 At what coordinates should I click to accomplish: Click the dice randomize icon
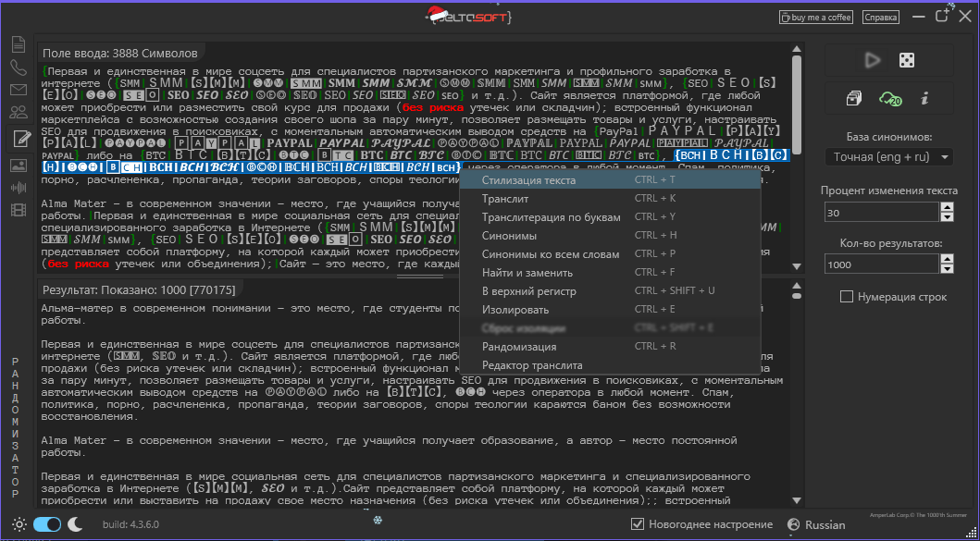[907, 60]
